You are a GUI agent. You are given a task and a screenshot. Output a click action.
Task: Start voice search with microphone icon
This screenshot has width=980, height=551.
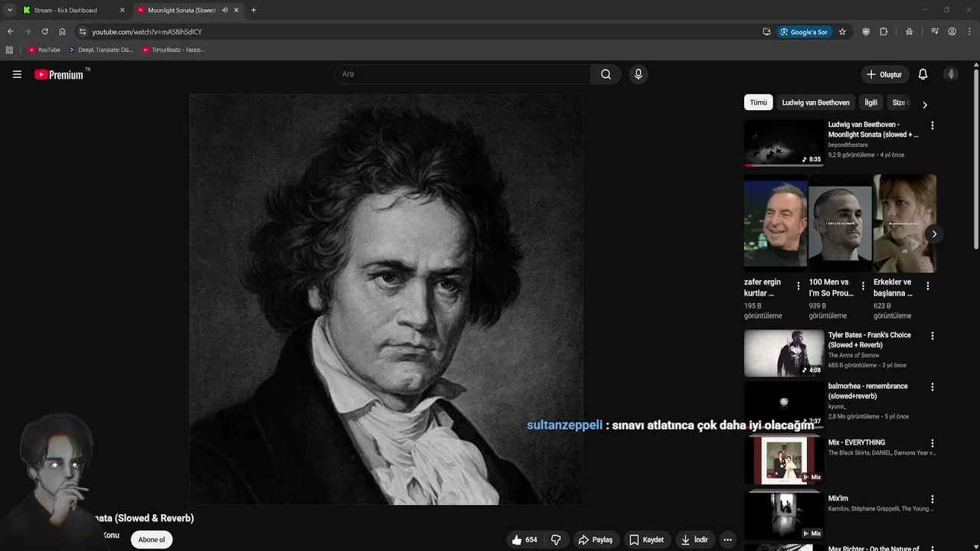(x=638, y=74)
